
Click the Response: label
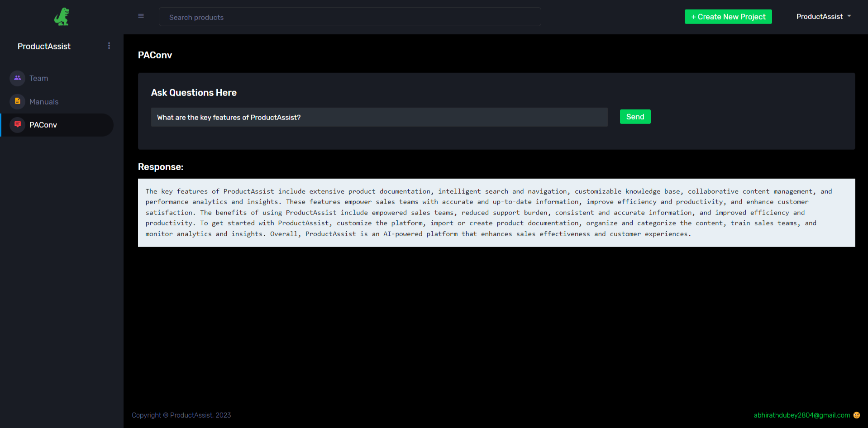point(161,167)
